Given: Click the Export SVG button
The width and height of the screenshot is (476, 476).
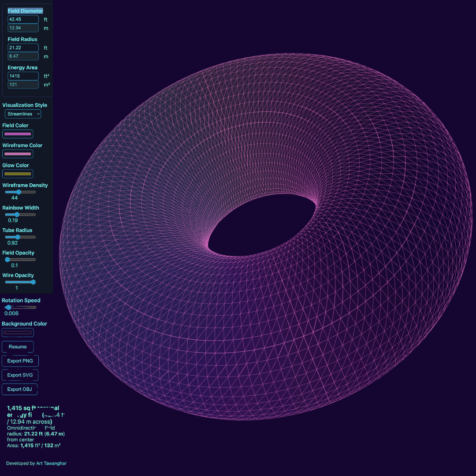Looking at the screenshot, I should (x=20, y=375).
